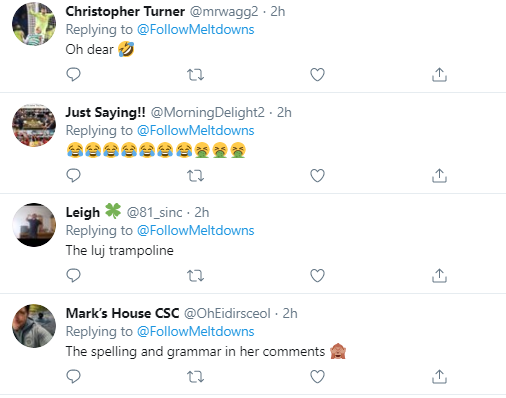Share Leigh's trampoline tweet
This screenshot has height=398, width=506.
point(439,276)
